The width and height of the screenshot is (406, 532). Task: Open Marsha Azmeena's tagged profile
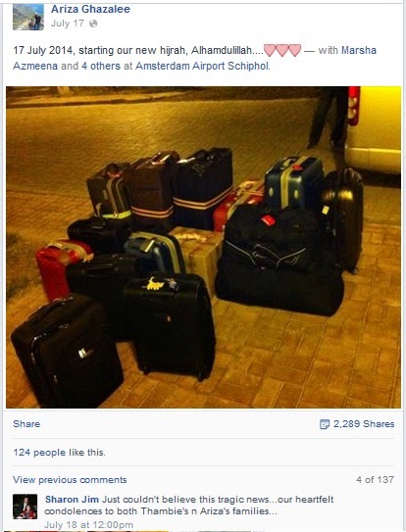(x=194, y=58)
